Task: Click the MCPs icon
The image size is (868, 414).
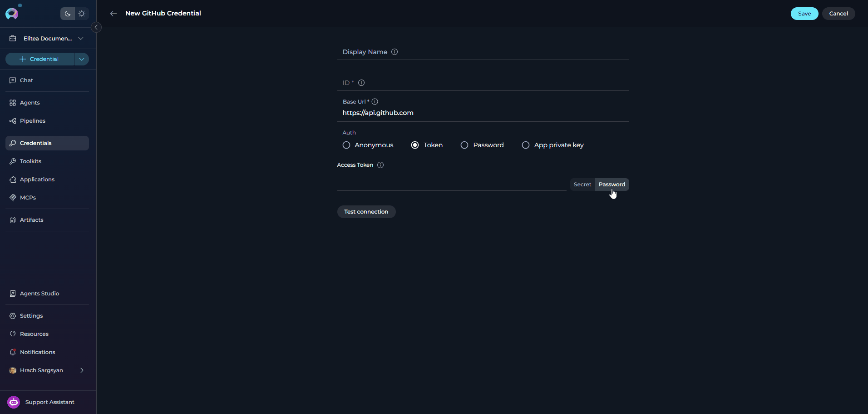Action: (x=13, y=198)
